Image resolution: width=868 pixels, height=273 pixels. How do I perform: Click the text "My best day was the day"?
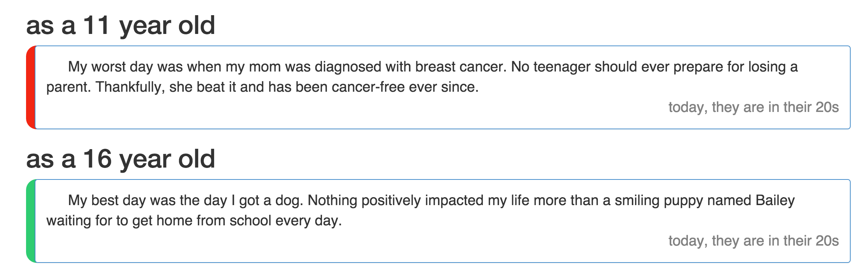148,200
